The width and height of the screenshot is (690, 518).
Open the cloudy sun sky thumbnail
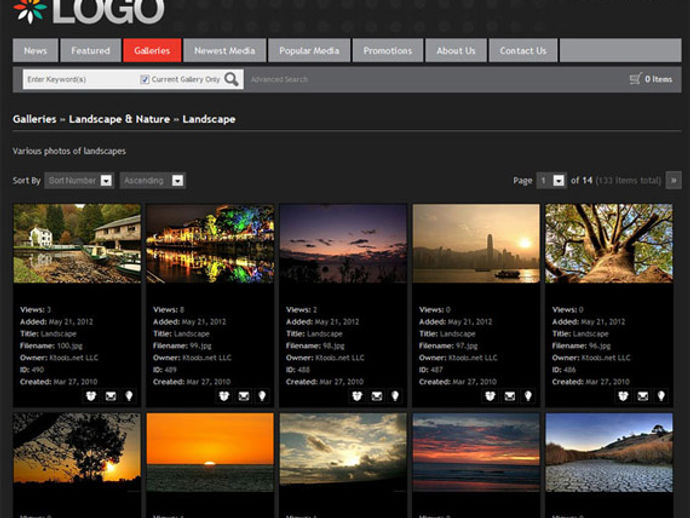click(343, 452)
